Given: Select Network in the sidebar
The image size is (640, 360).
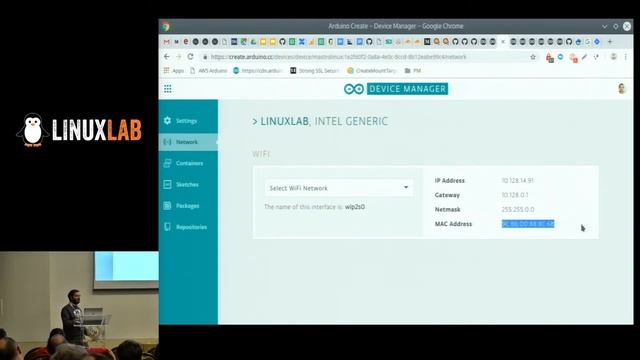Looking at the screenshot, I should [x=188, y=142].
